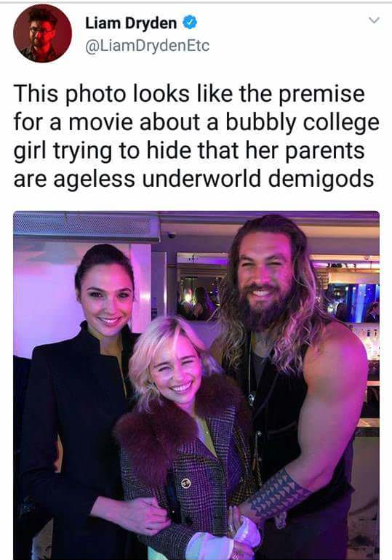392x560 pixels.
Task: Select the word 'demigods' in tweet
Action: (x=321, y=179)
